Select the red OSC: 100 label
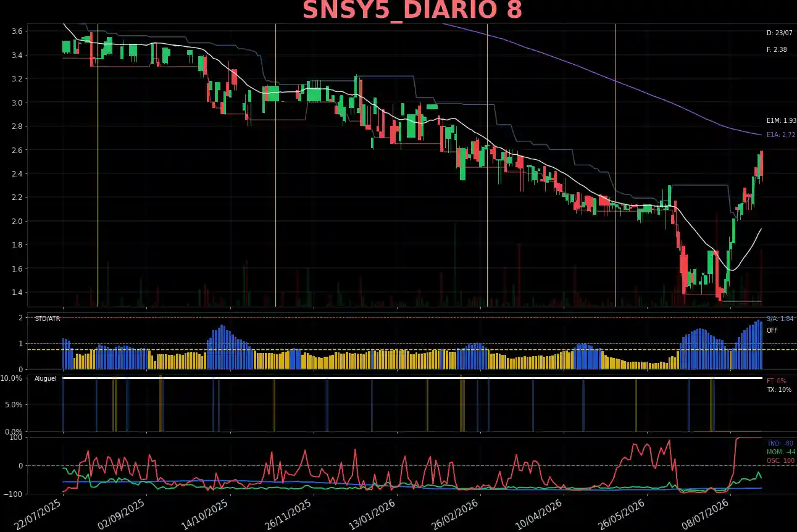This screenshot has height=532, width=797. [x=781, y=460]
